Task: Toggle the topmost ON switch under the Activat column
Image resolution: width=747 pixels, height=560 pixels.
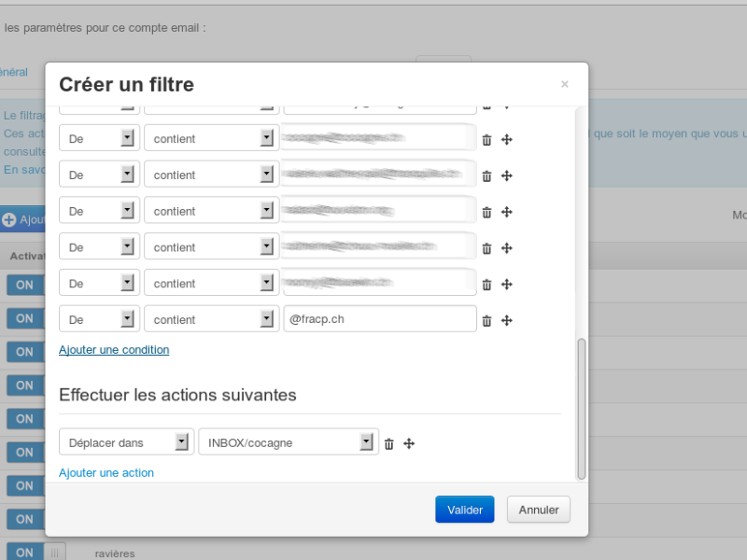Action: click(26, 286)
